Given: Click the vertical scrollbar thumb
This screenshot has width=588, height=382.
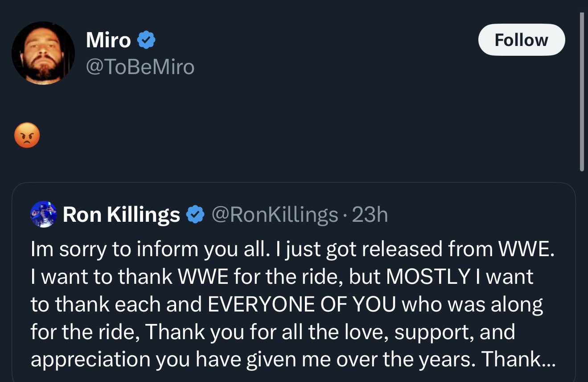Looking at the screenshot, I should [x=581, y=91].
